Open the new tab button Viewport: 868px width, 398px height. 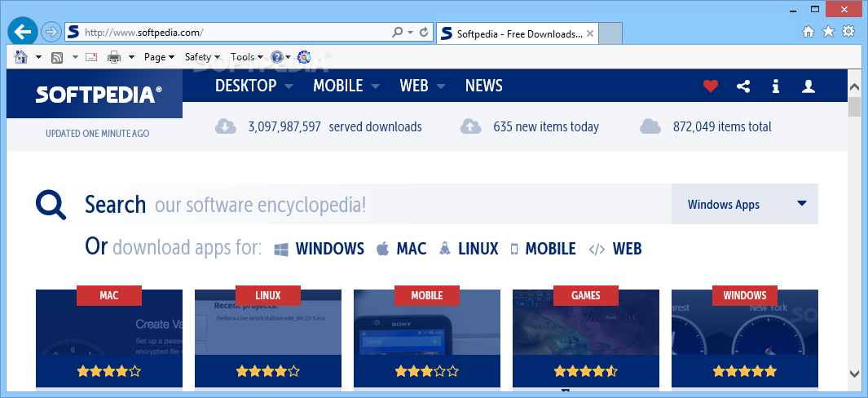(x=610, y=33)
